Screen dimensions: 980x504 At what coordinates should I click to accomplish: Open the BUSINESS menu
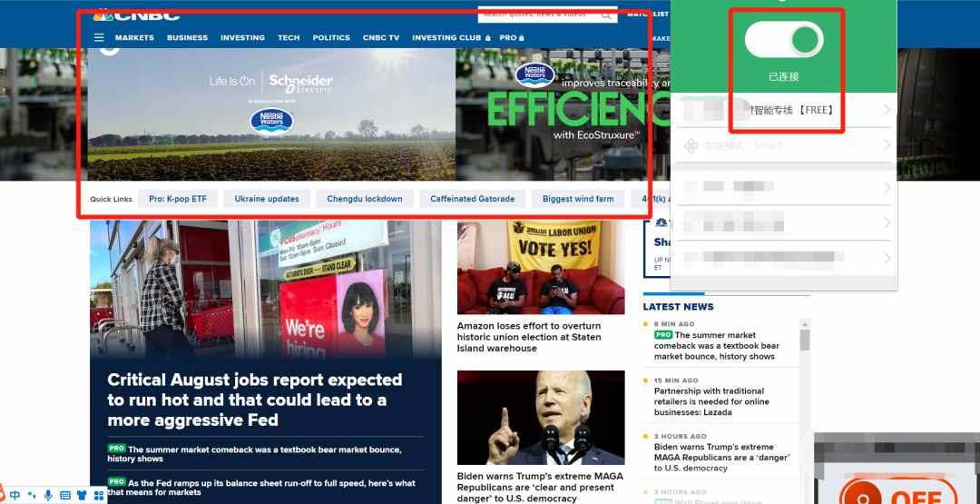click(x=187, y=37)
